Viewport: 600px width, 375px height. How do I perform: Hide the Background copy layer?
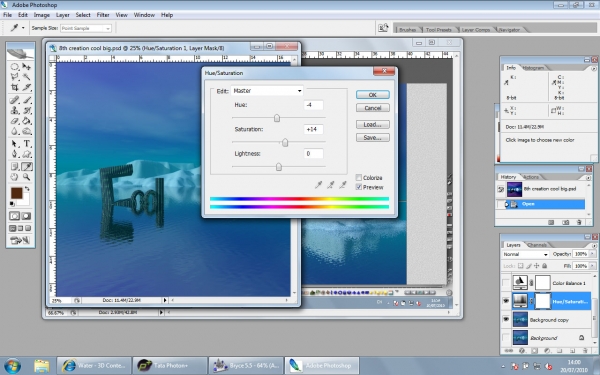[506, 319]
